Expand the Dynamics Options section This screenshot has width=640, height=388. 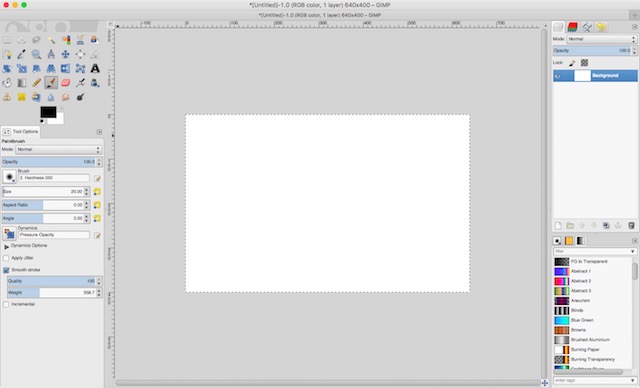click(x=6, y=247)
